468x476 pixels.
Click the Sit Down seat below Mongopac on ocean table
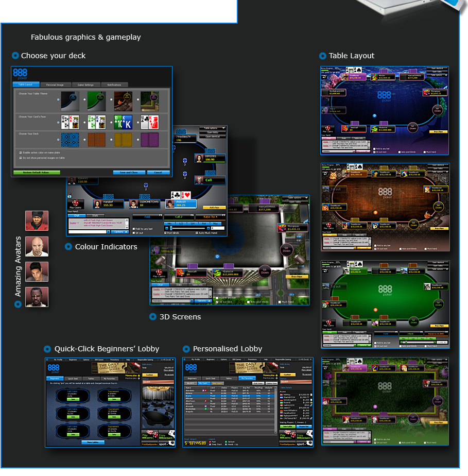pyautogui.click(x=437, y=110)
